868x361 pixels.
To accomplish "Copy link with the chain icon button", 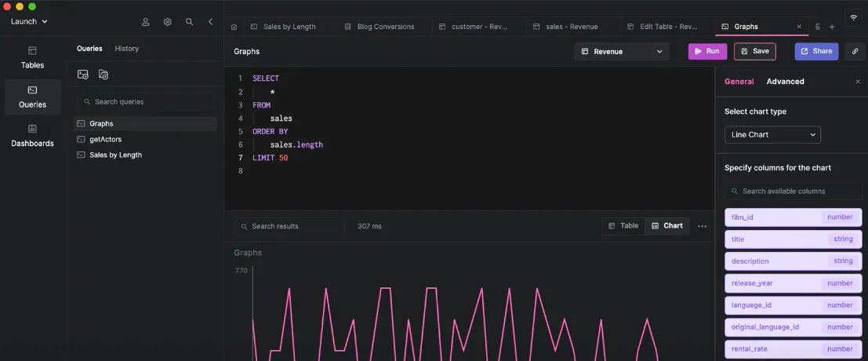I will pos(855,51).
